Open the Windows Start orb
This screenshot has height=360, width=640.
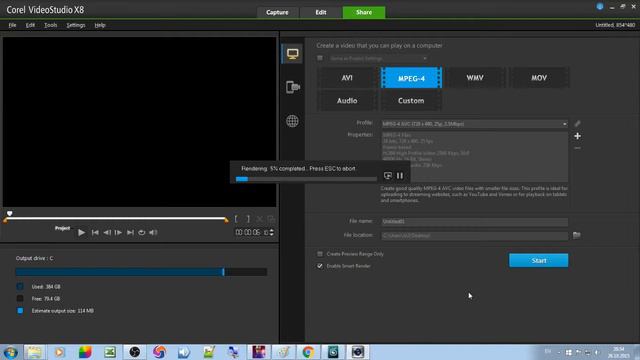11,352
